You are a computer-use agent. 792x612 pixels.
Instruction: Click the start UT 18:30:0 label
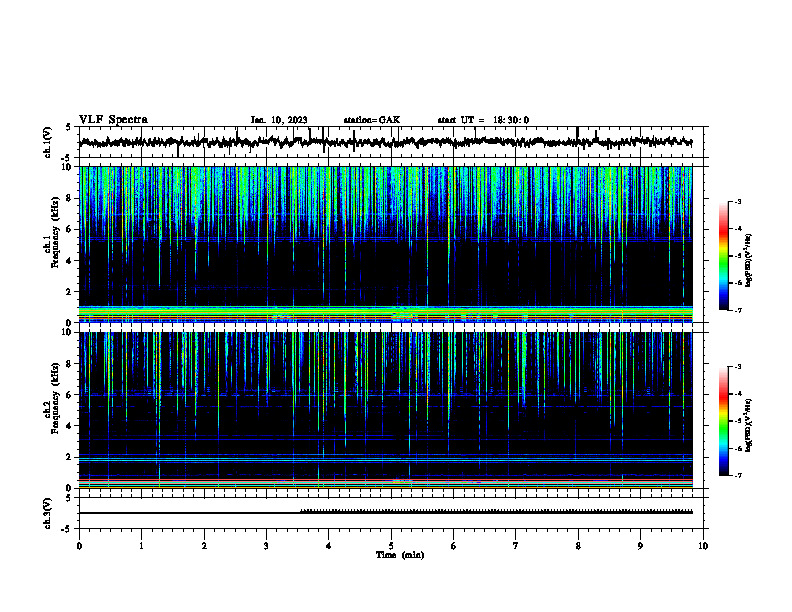click(x=483, y=120)
